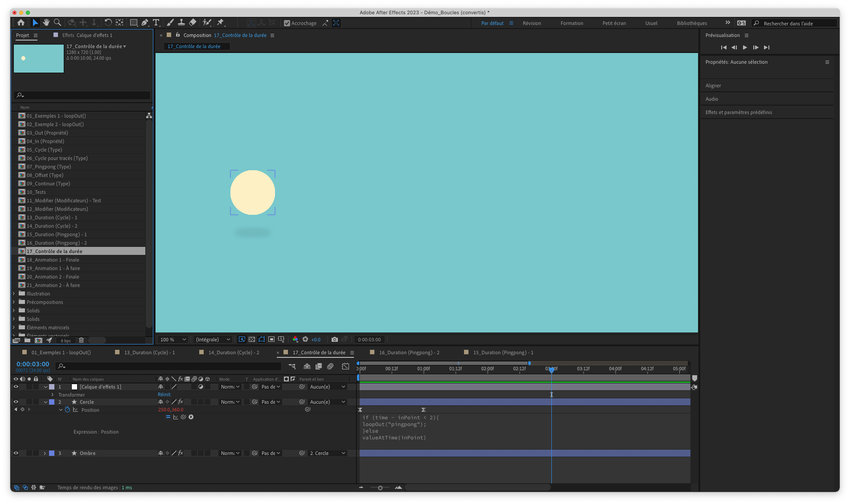Switch to the Révision workspace

coord(532,23)
